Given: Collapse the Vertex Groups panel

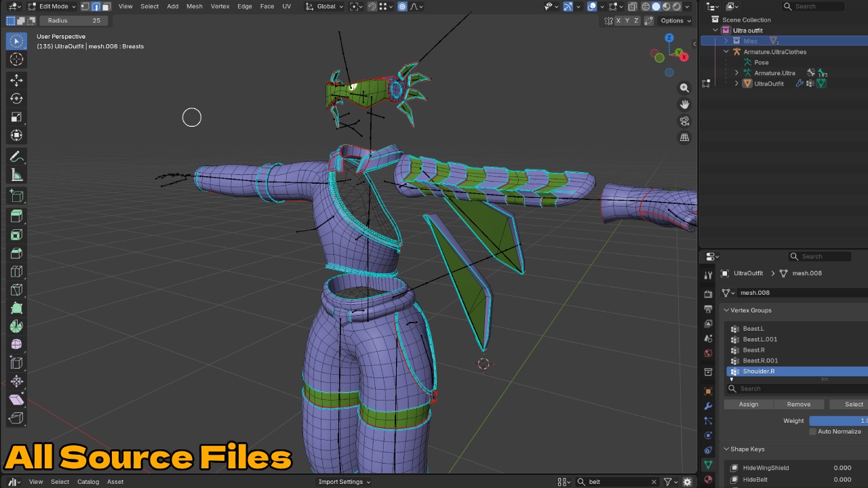Looking at the screenshot, I should (726, 310).
